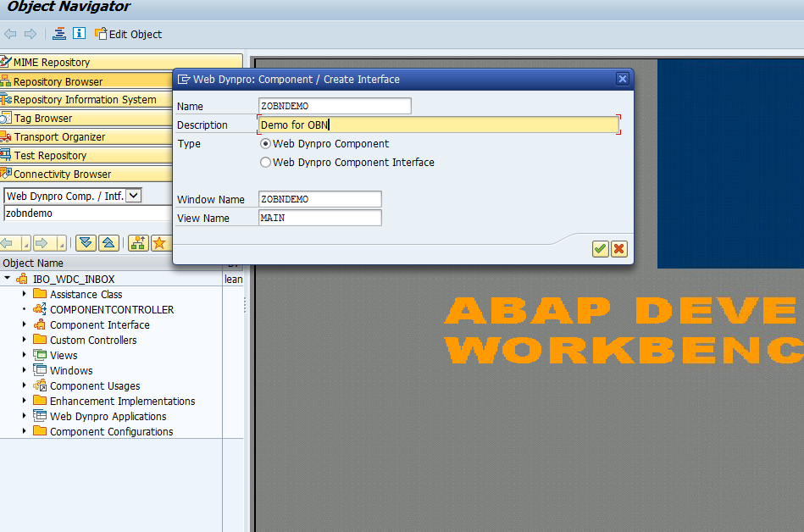
Task: Click the Component Configurations folder icon
Action: 40,431
